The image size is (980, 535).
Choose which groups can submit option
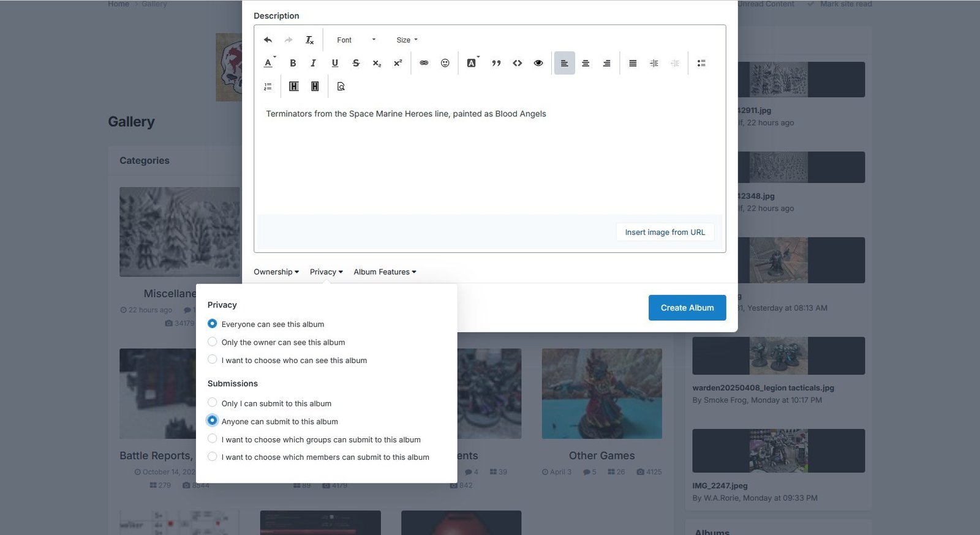click(x=212, y=438)
